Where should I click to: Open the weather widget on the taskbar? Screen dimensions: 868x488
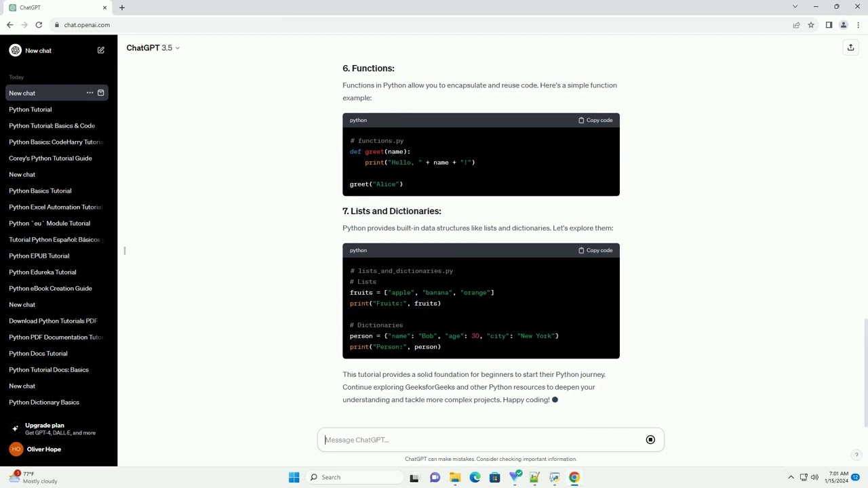pos(33,477)
